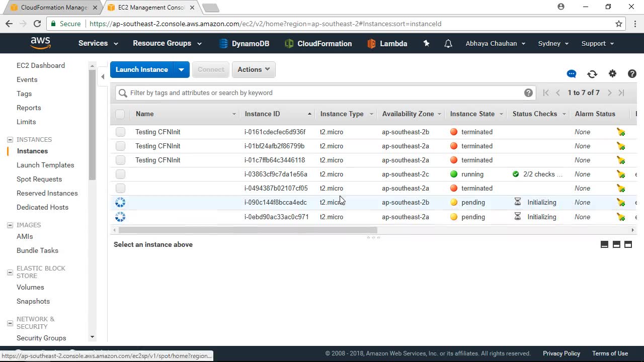644x362 pixels.
Task: Collapse the details pane to minimum
Action: click(604, 244)
